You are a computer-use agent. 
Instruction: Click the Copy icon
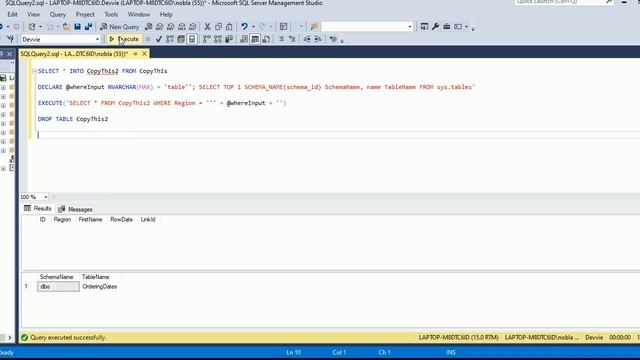click(218, 27)
